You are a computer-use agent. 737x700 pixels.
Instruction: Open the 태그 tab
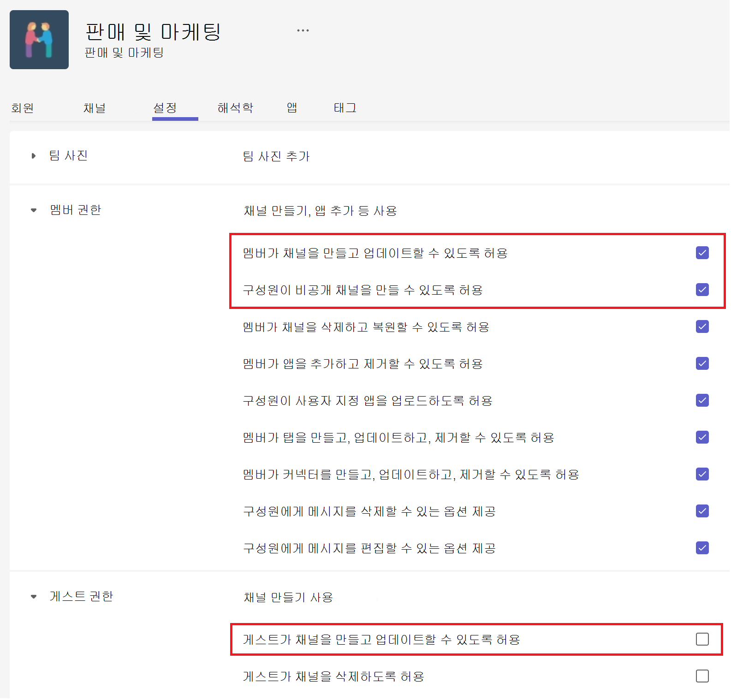(345, 108)
